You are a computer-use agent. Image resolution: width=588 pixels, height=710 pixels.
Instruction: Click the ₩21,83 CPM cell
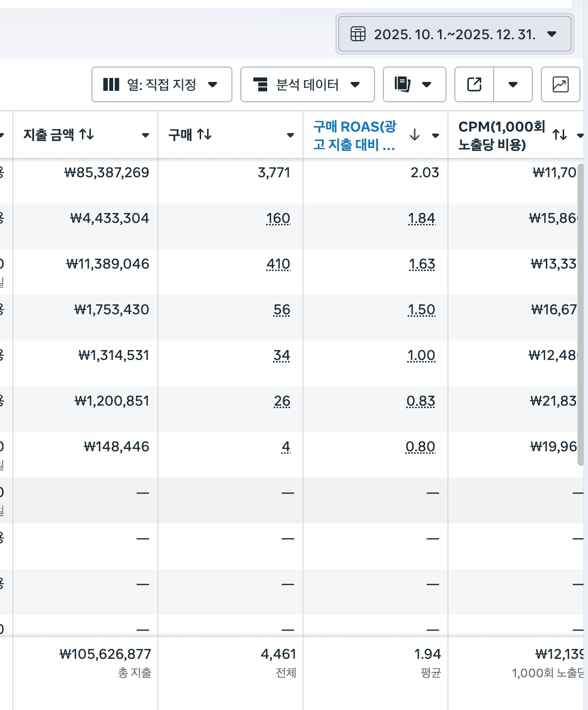coord(553,401)
